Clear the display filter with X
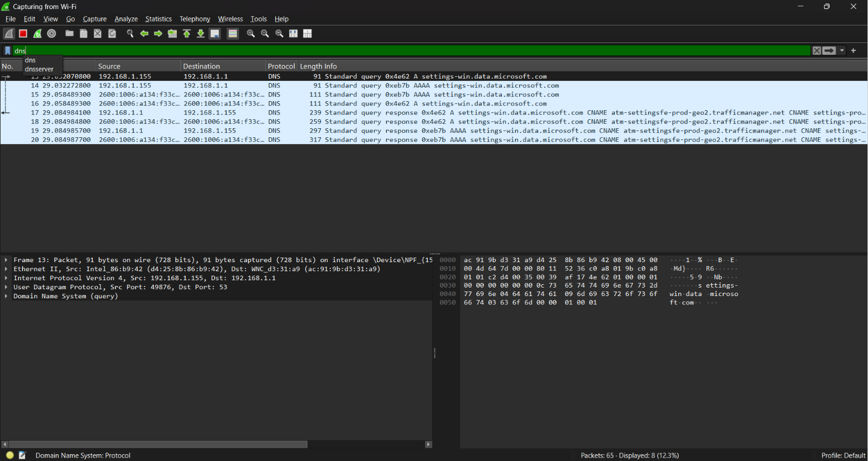868x461 pixels. pos(817,51)
